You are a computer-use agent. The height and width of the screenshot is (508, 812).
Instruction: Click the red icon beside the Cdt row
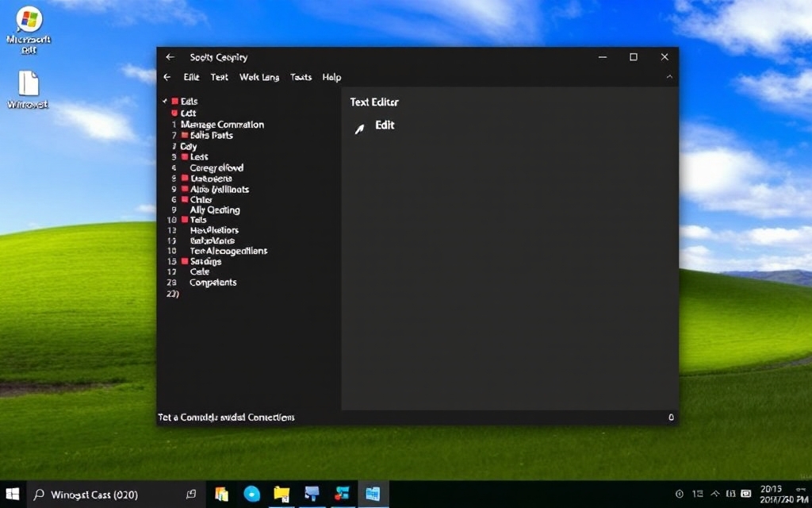tap(174, 113)
